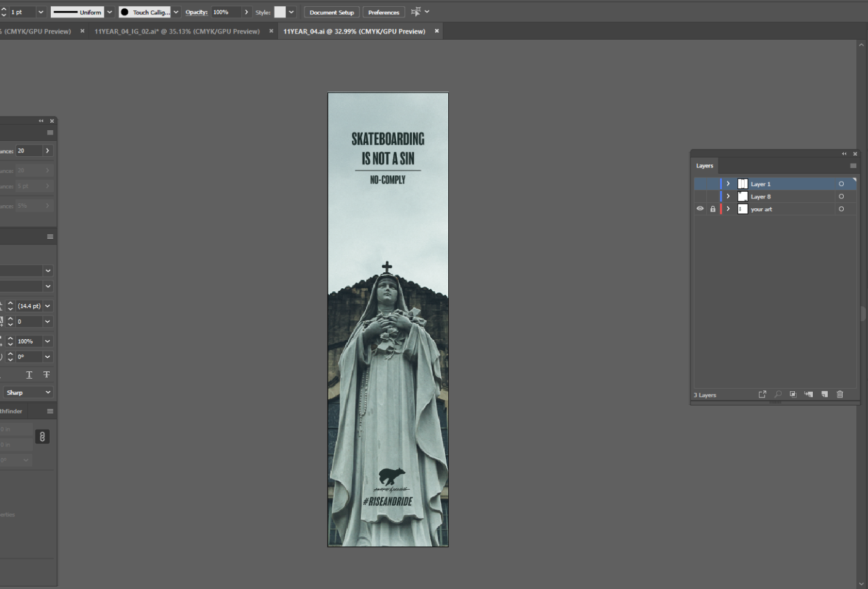Expand Layer 1 contents

pos(728,184)
